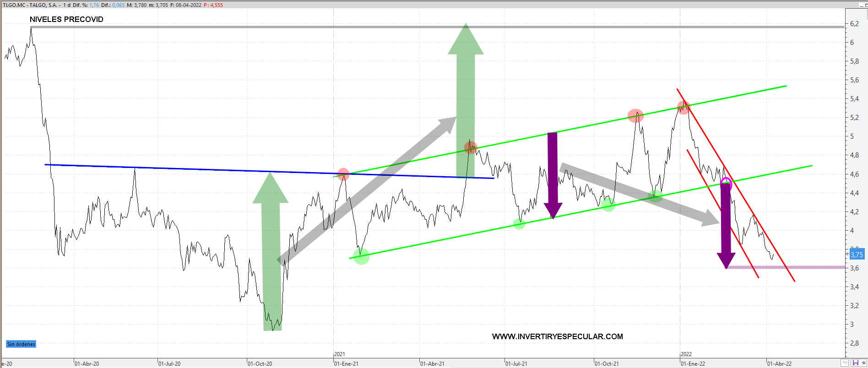The width and height of the screenshot is (868, 368).
Task: Select the blue horizontal trendline
Action: [x=183, y=169]
